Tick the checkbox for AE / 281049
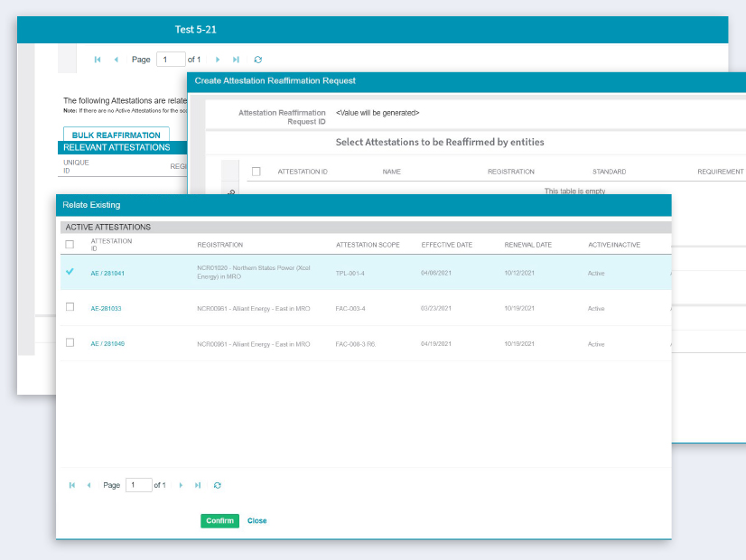746x560 pixels. click(x=70, y=343)
